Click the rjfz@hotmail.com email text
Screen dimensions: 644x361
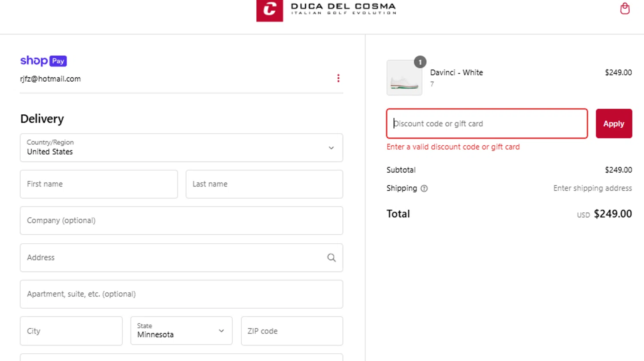[50, 79]
